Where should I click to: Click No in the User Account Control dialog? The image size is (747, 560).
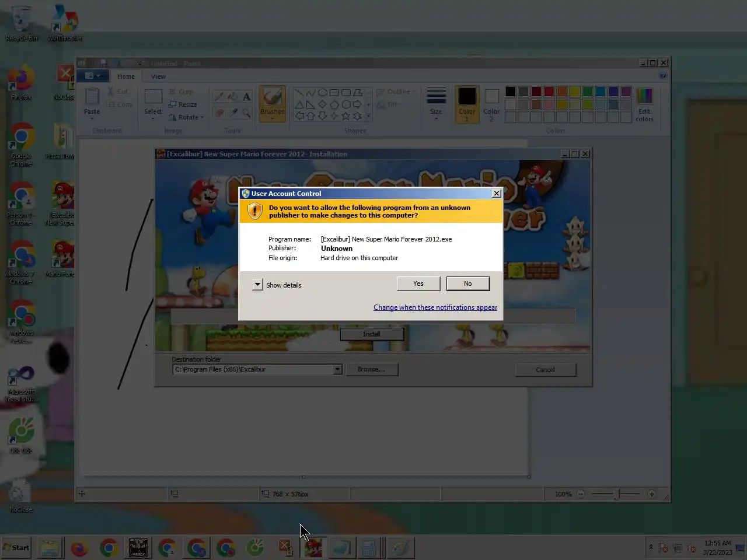pyautogui.click(x=468, y=283)
